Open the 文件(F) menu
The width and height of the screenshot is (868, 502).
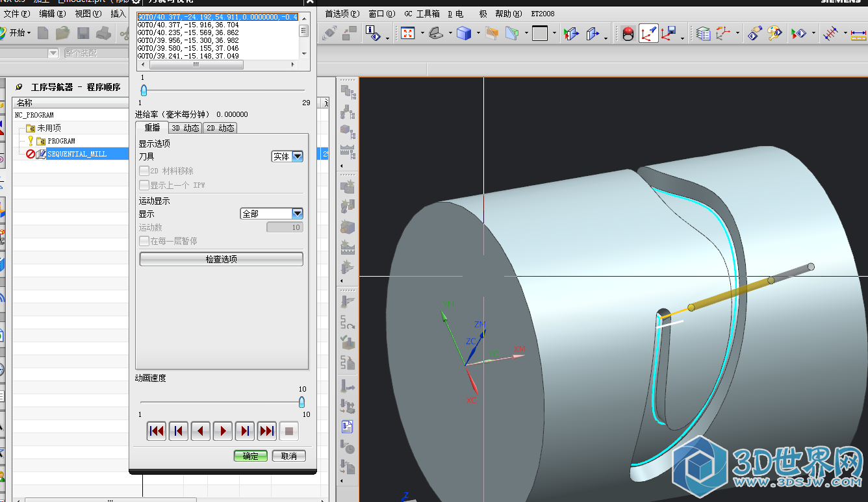(17, 14)
